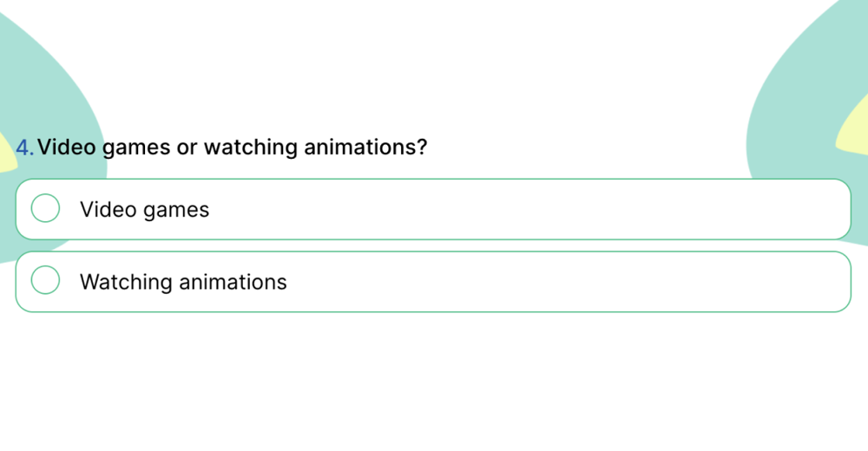Click the word "or" in the question heading
This screenshot has height=451, width=868.
(187, 147)
